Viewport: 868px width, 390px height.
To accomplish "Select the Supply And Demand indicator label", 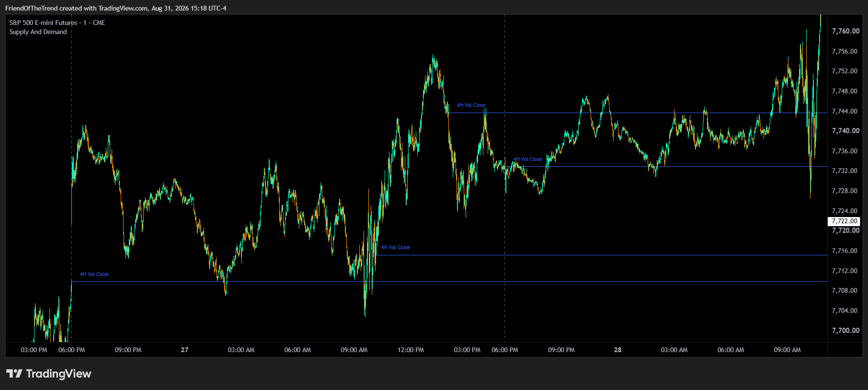I will (38, 32).
